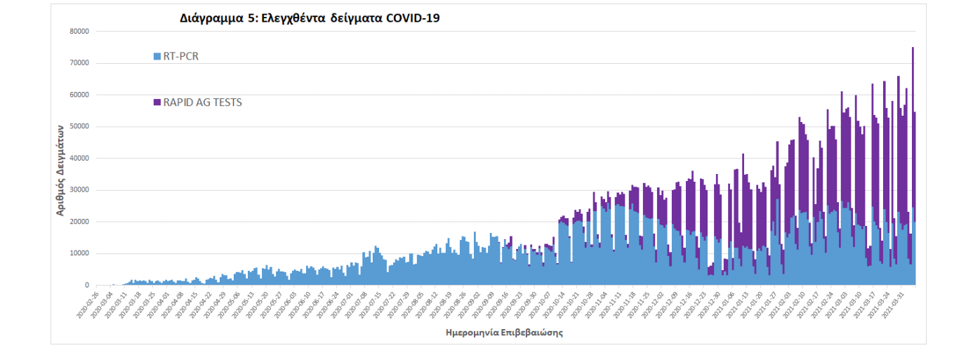Select the Αριθμός Δειγμάτων y-axis title
The image size is (980, 355).
[x=62, y=169]
